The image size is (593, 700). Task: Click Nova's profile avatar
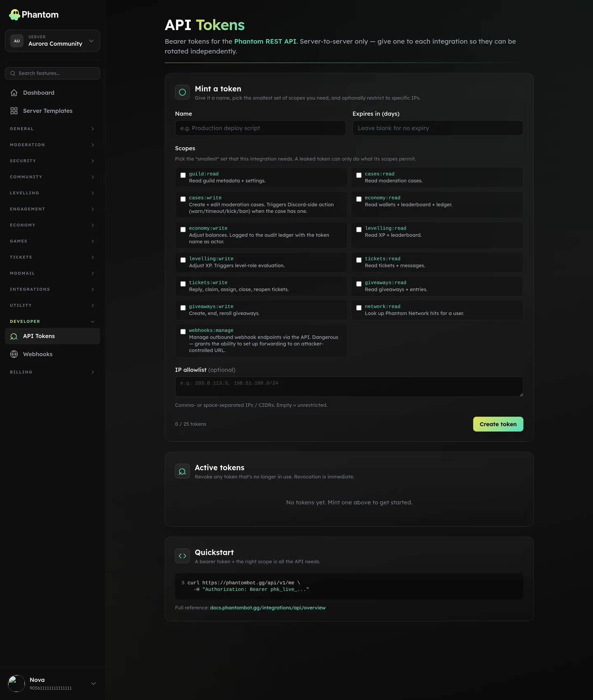point(16,684)
